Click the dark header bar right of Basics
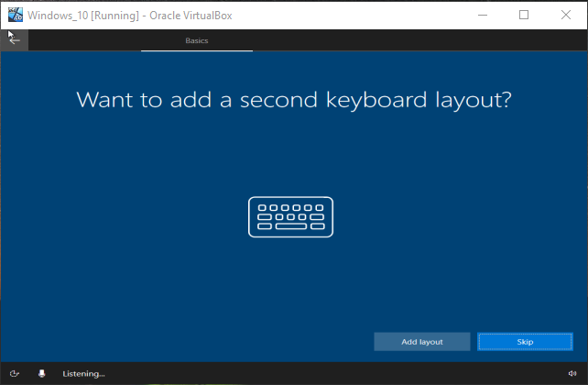 412,40
